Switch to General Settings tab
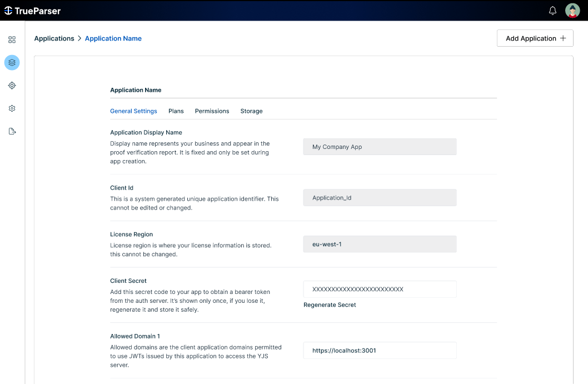 [x=133, y=111]
